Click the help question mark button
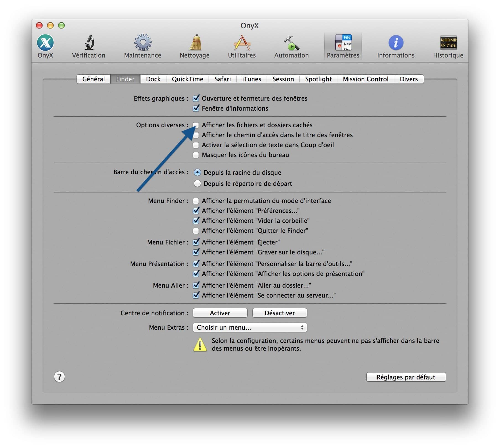Viewport: 500px width, 448px height. click(59, 377)
